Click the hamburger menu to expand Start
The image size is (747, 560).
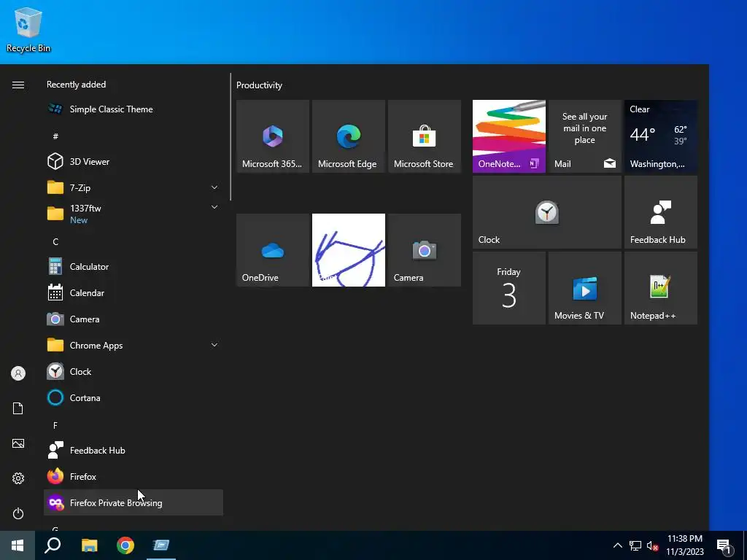[x=18, y=85]
